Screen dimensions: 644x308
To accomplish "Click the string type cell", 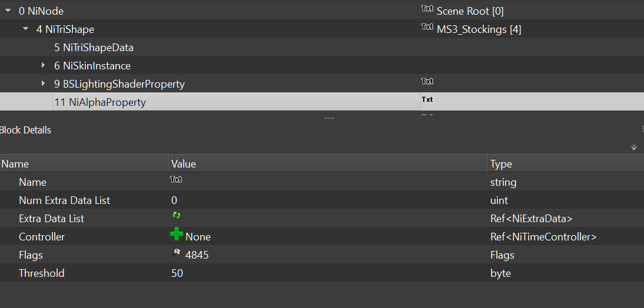I will [x=503, y=182].
